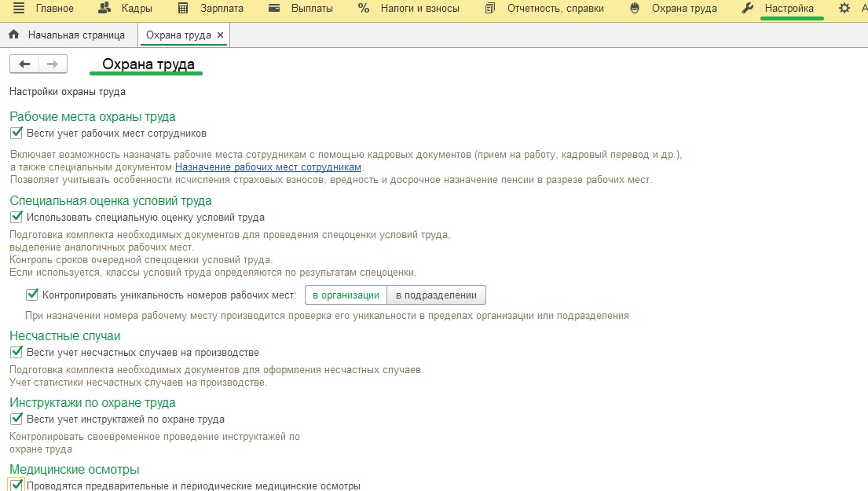Close the Охрана труда tab
The image size is (868, 491).
[x=220, y=35]
